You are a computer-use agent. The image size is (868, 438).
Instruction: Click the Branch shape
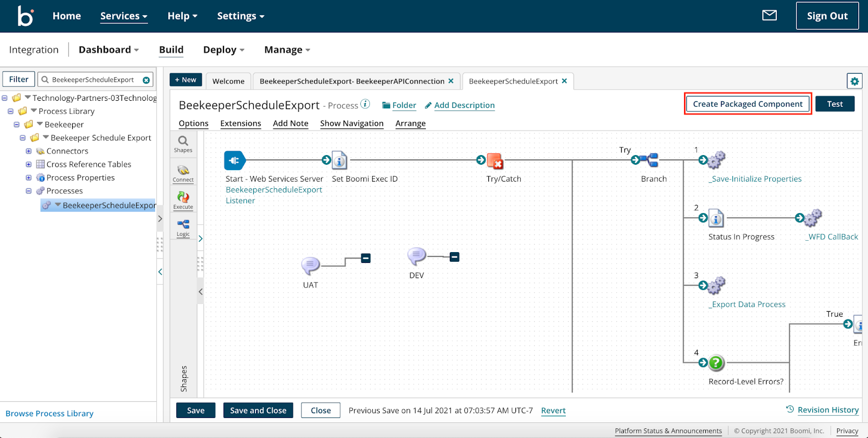coord(649,160)
